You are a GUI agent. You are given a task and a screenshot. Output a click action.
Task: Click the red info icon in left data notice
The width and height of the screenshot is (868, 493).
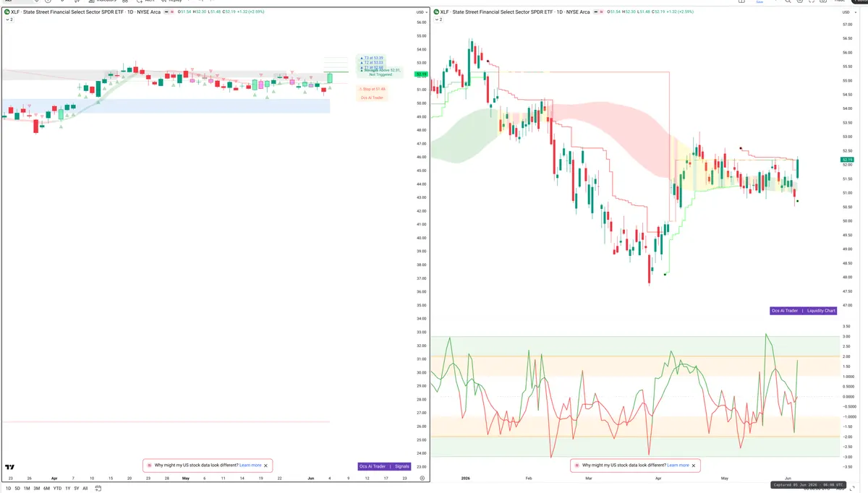click(x=148, y=466)
